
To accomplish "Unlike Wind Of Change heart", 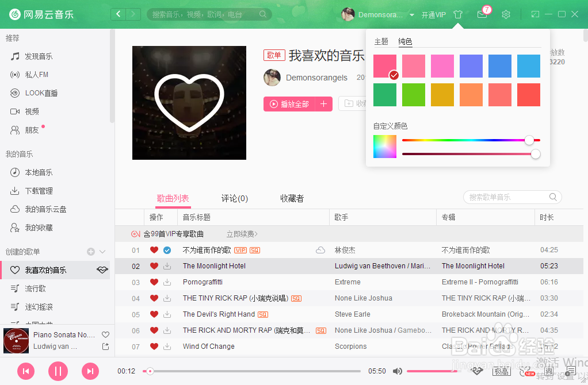I will tap(154, 346).
